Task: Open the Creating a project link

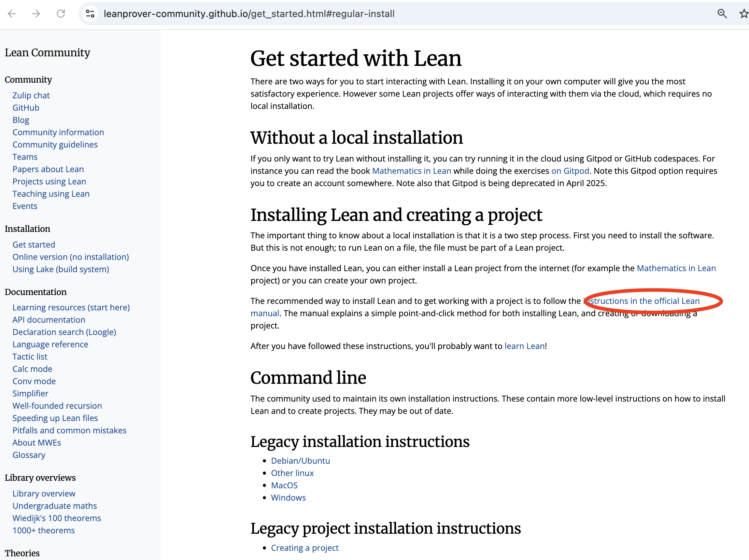Action: click(x=305, y=548)
